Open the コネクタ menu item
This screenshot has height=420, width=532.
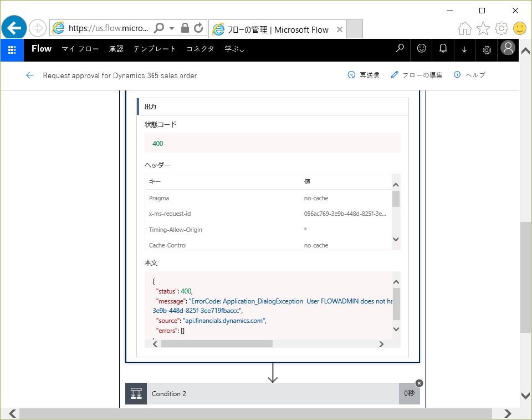coord(200,49)
